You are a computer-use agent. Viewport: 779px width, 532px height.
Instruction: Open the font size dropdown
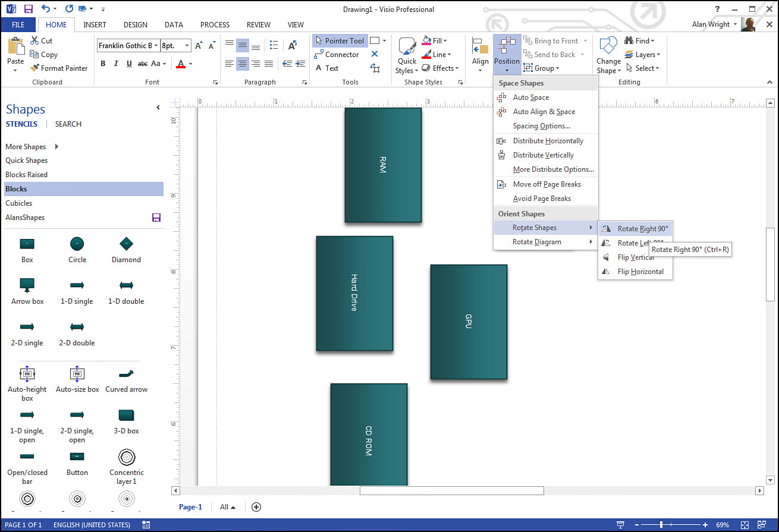click(x=188, y=46)
